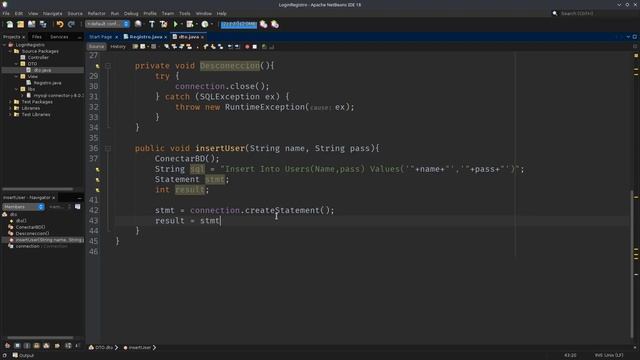Image resolution: width=640 pixels, height=360 pixels.
Task: Switch to Registro.java editor tab
Action: (x=146, y=37)
